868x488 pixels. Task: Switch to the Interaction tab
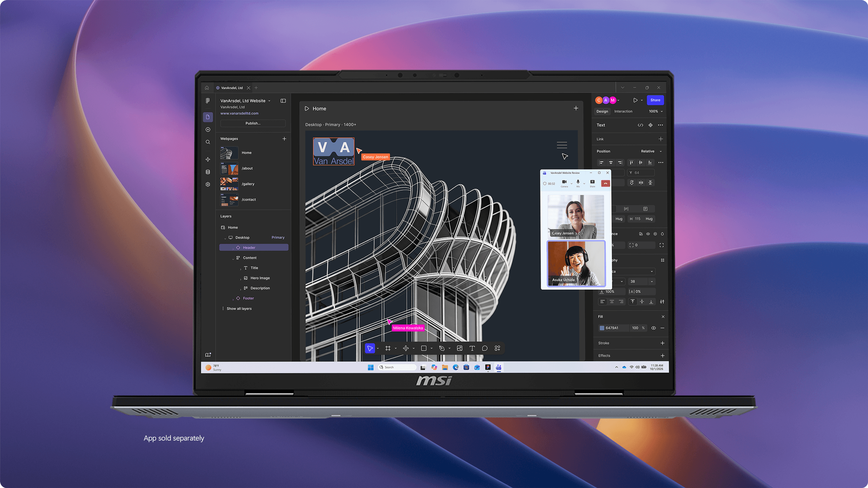point(623,112)
